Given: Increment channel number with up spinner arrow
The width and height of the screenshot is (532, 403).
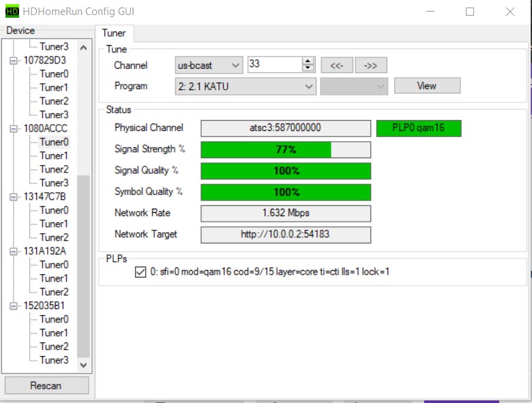Looking at the screenshot, I should [x=308, y=61].
